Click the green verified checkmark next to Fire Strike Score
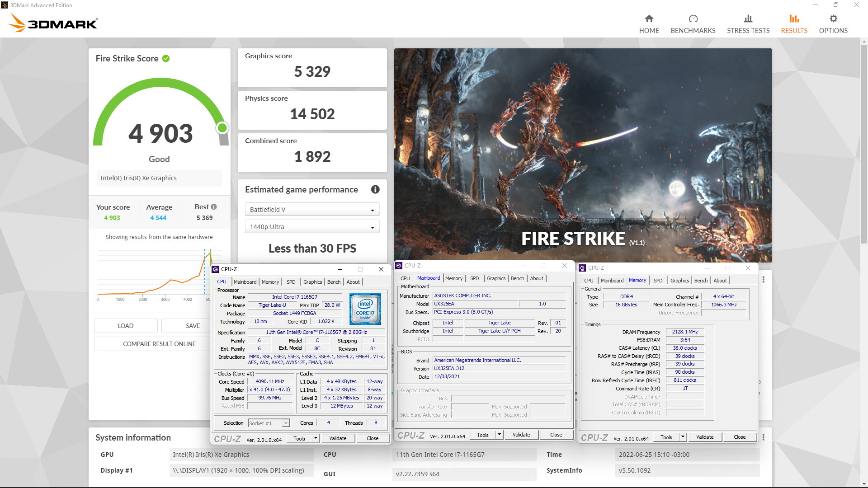 click(x=166, y=58)
